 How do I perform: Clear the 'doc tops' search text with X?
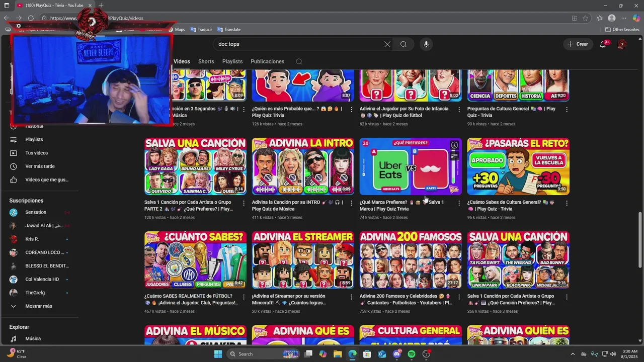[387, 44]
